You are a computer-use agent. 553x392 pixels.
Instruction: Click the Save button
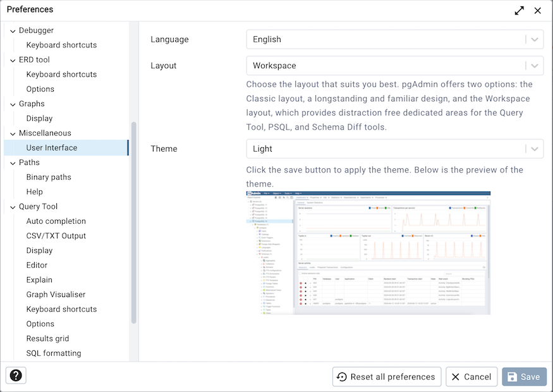click(524, 377)
